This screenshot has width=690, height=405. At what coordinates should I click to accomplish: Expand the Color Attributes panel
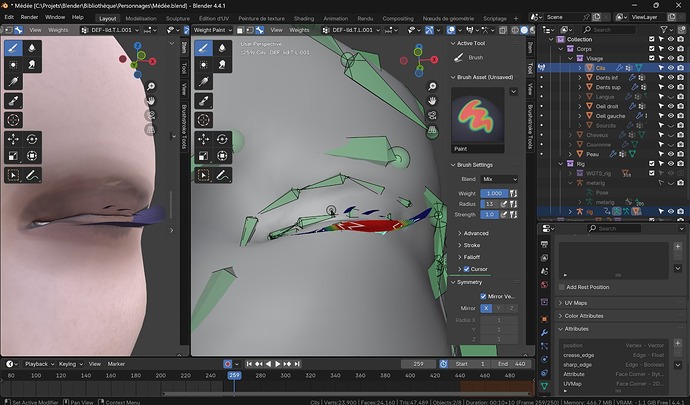(584, 316)
